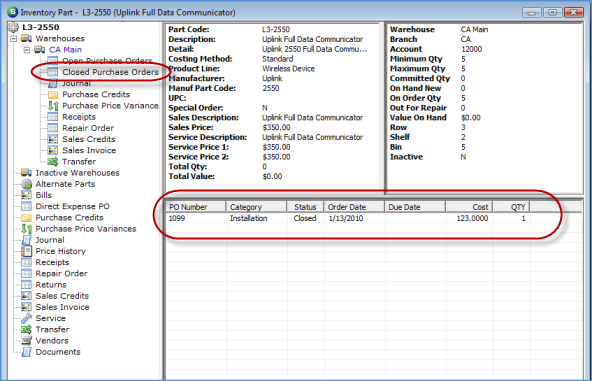Sort by QTY column header
Viewport: 592px width, 381px height.
[x=512, y=207]
